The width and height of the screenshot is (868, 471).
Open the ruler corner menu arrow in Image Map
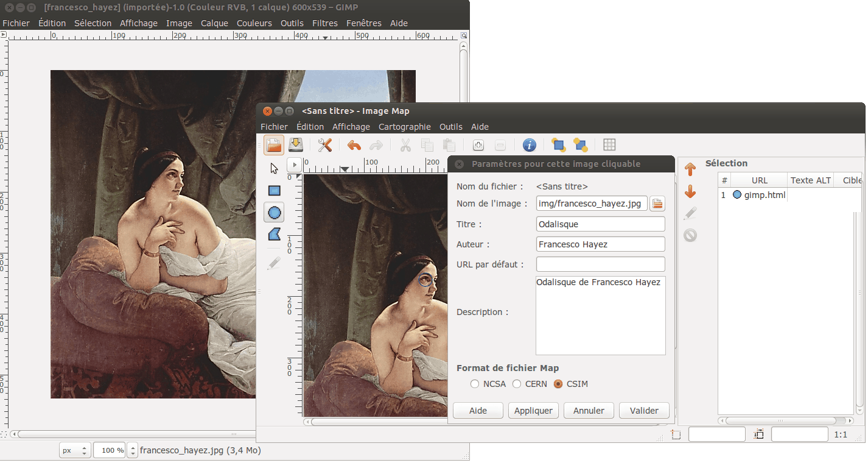tap(294, 165)
